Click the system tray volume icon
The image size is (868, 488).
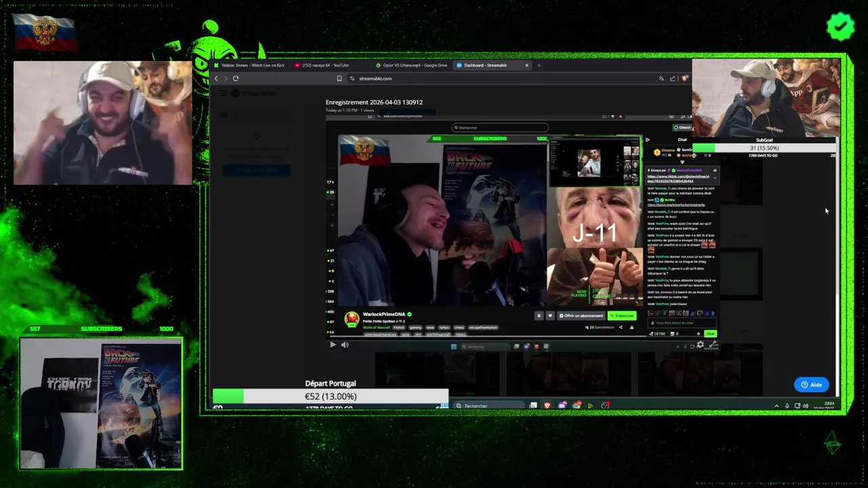coord(806,406)
